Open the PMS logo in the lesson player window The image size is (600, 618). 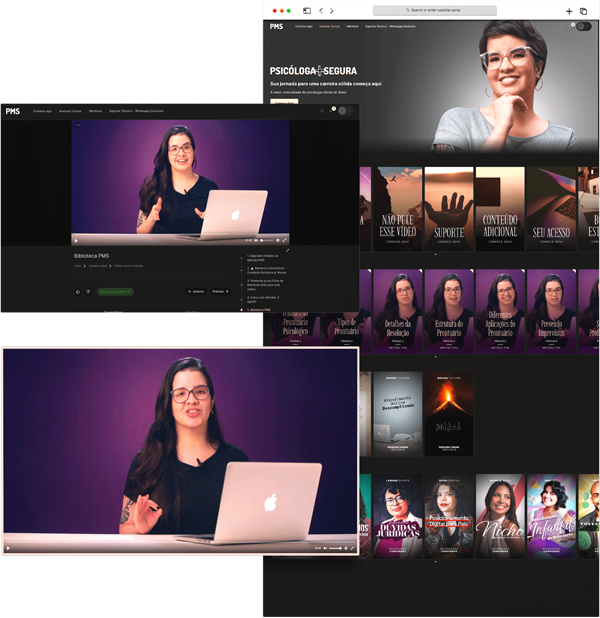(13, 111)
